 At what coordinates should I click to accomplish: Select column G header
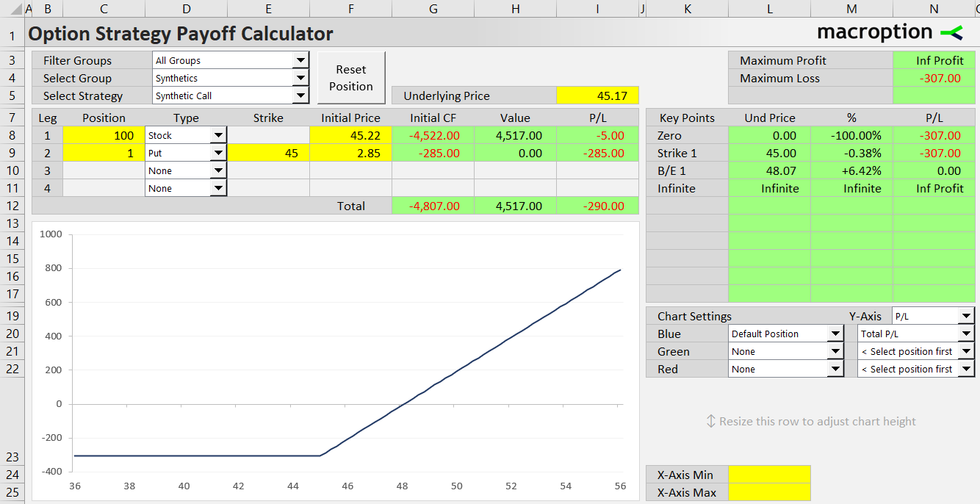[x=433, y=9]
